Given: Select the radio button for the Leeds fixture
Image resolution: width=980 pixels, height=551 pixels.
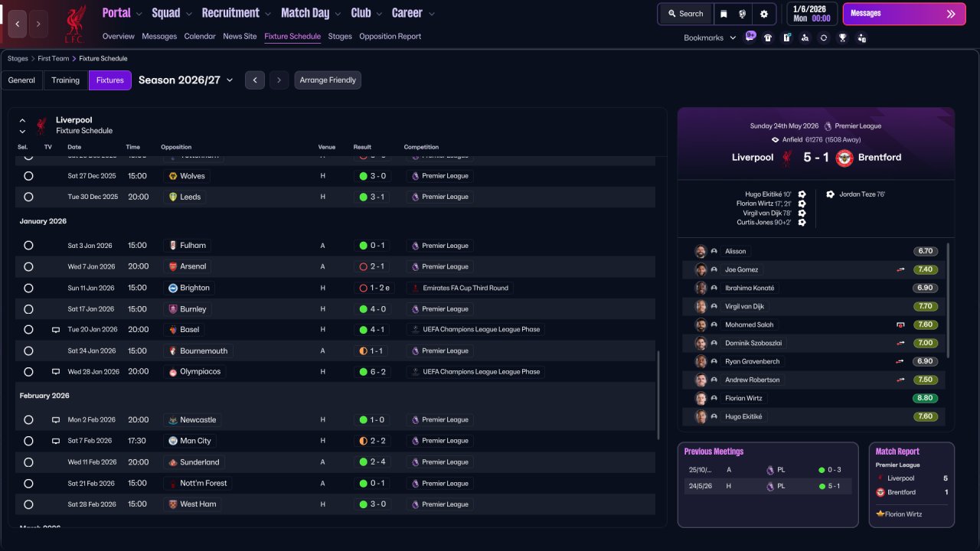Looking at the screenshot, I should 28,197.
